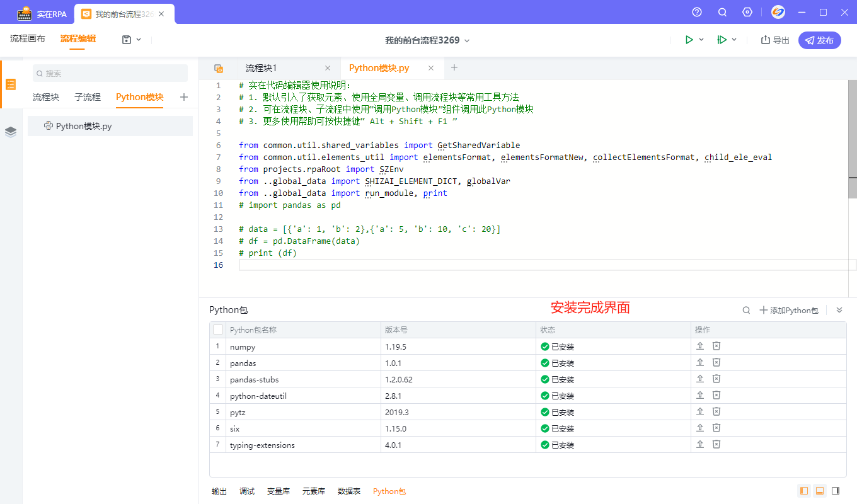This screenshot has height=504, width=857.
Task: Click the 发布 publish button
Action: [x=819, y=39]
